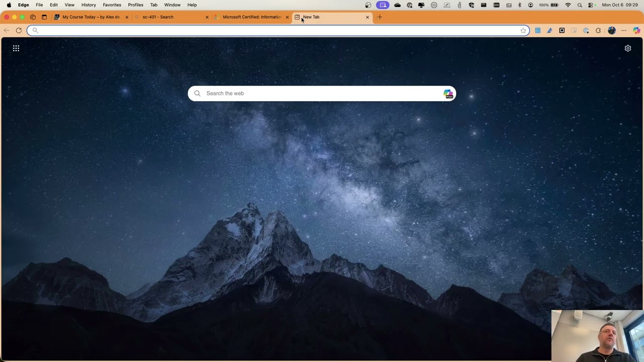Viewport: 644px width, 362px height.
Task: Close the sc-401 Search tab
Action: pyautogui.click(x=207, y=17)
